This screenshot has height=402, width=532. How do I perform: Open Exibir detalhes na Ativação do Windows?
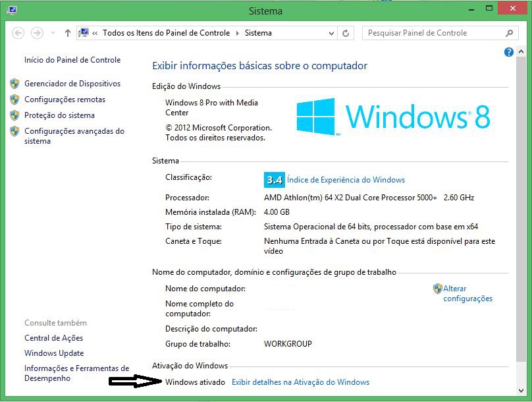coord(300,382)
